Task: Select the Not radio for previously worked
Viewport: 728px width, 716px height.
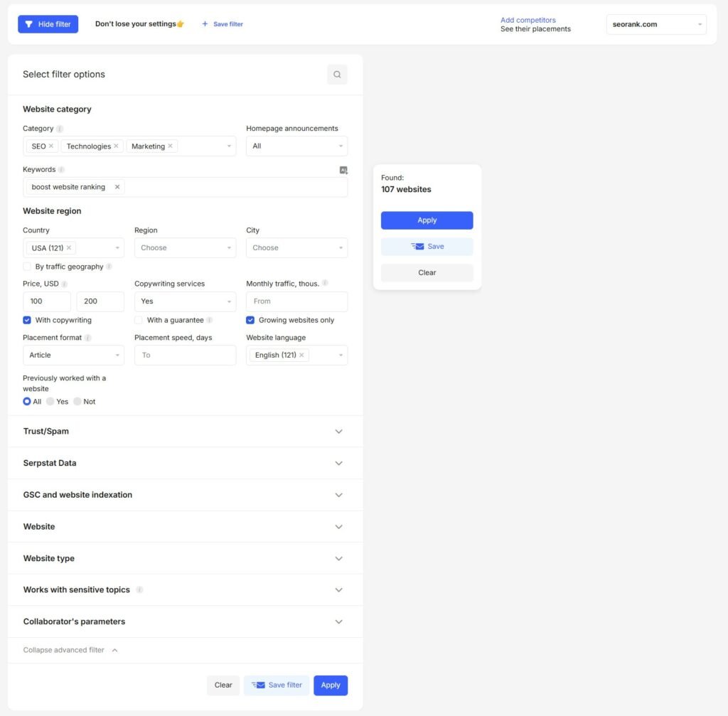Action: [x=77, y=402]
